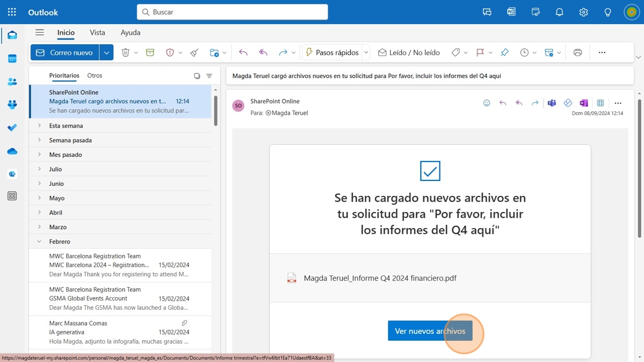This screenshot has width=644, height=362.
Task: Open the Flag options dropdown arrow
Action: pos(490,52)
